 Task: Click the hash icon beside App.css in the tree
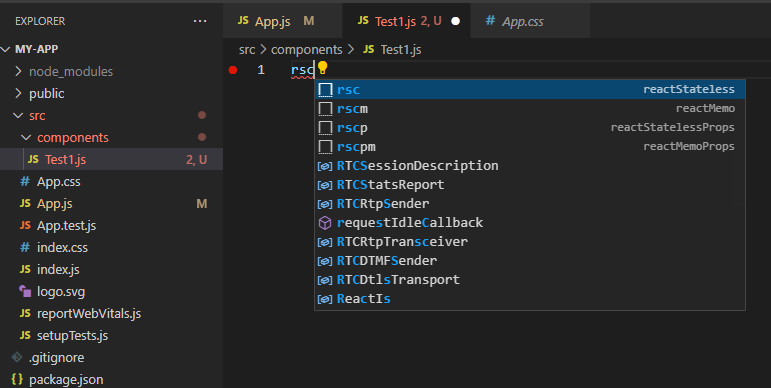coord(25,181)
